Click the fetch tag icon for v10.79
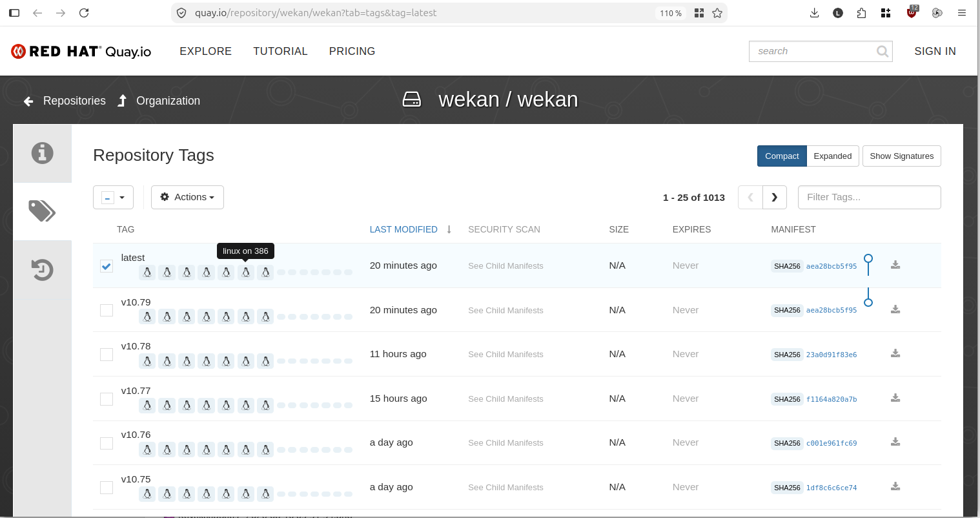 pyautogui.click(x=895, y=309)
